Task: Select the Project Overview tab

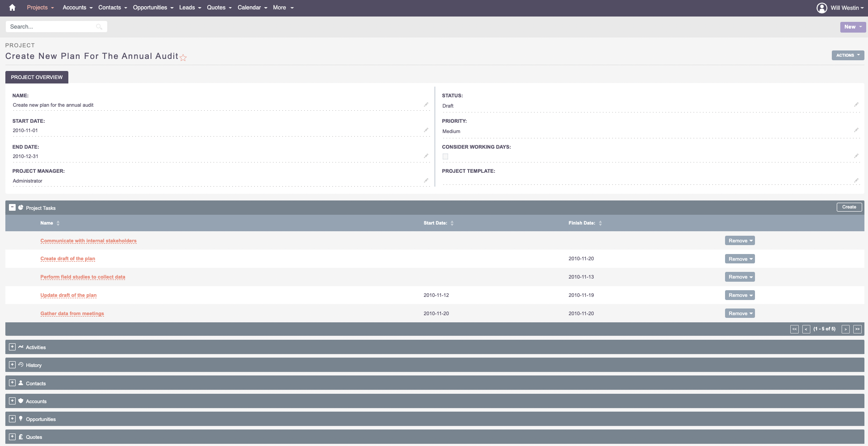Action: (x=37, y=77)
